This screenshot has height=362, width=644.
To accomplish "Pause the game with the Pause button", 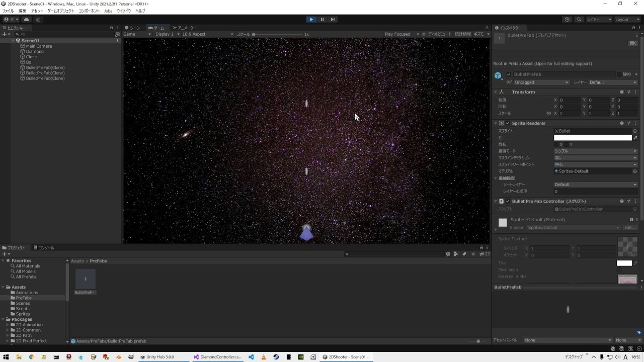I will click(x=322, y=20).
